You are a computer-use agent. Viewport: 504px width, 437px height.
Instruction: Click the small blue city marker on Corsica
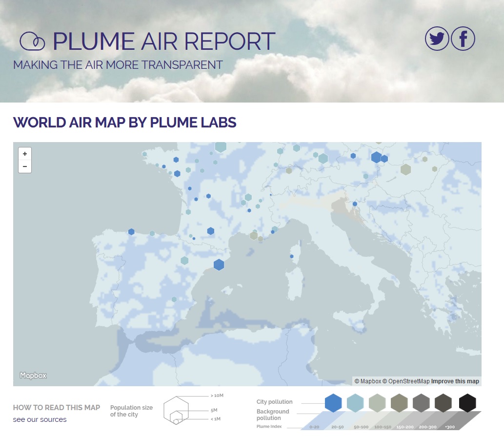point(292,256)
